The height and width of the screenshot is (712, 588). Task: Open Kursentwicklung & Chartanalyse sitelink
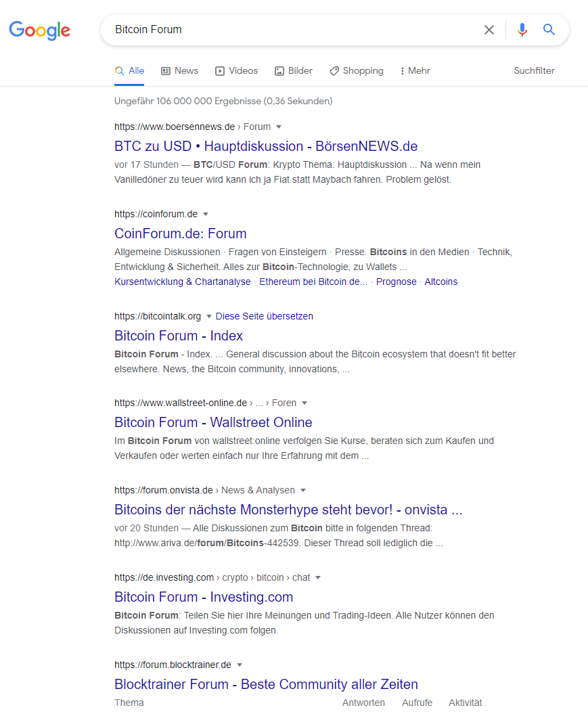[x=183, y=282]
